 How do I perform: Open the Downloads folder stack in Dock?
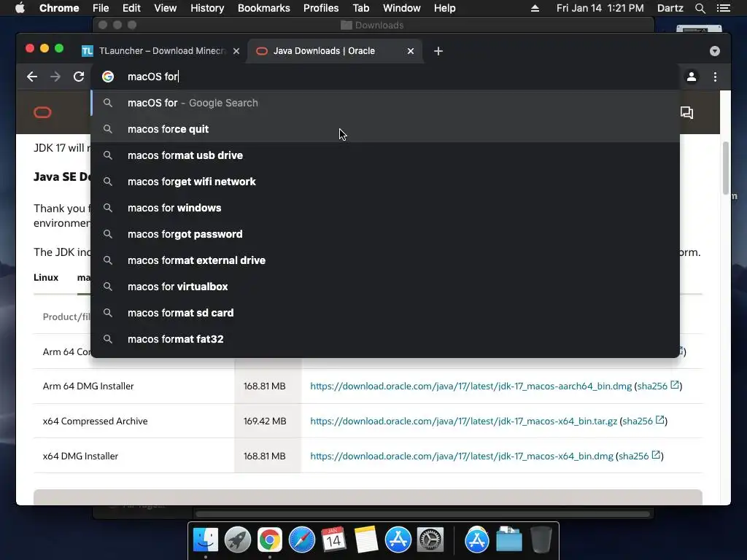[508, 540]
